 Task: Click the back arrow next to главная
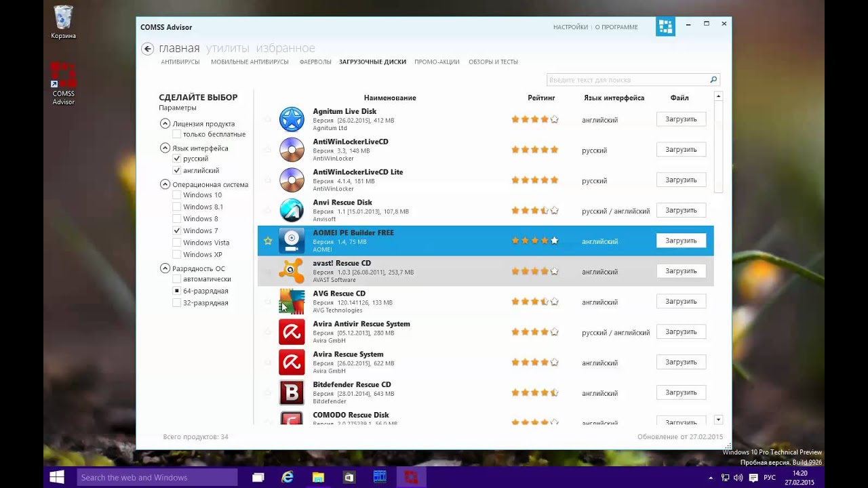(x=148, y=49)
